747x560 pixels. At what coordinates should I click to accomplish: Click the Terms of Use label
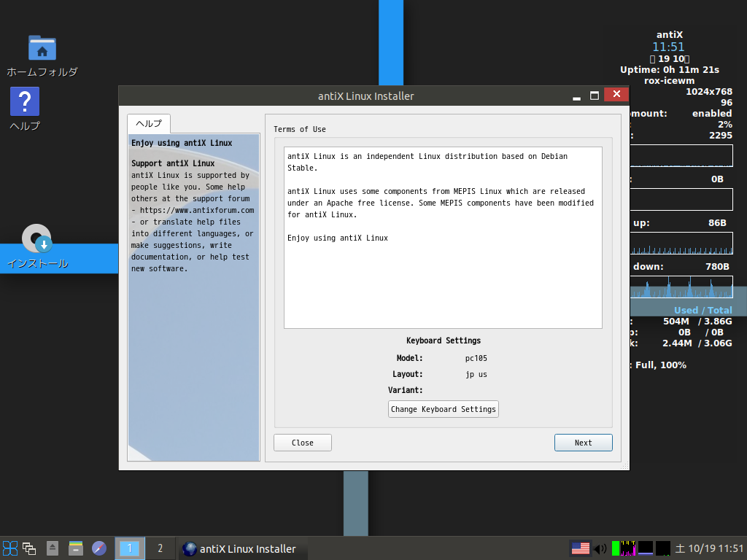[300, 129]
